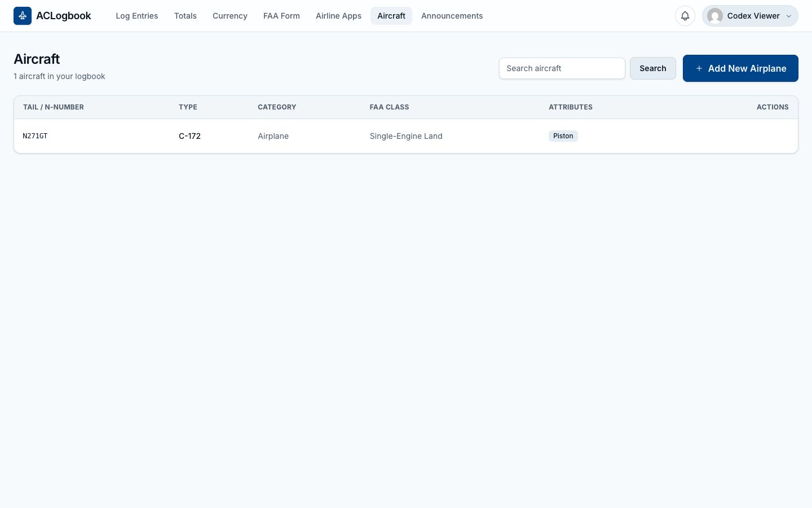Click the Aircraft page heading
Screen dimensions: 812x508
coord(37,59)
